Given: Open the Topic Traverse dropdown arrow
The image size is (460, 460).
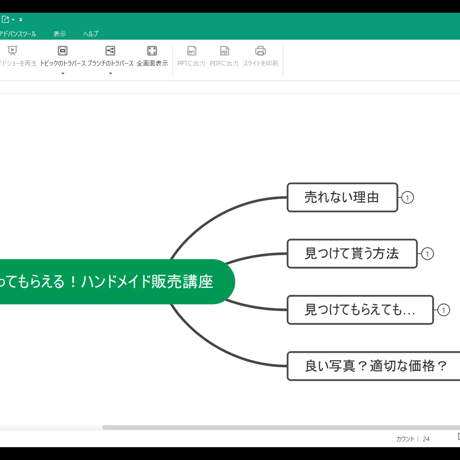Looking at the screenshot, I should [63, 73].
